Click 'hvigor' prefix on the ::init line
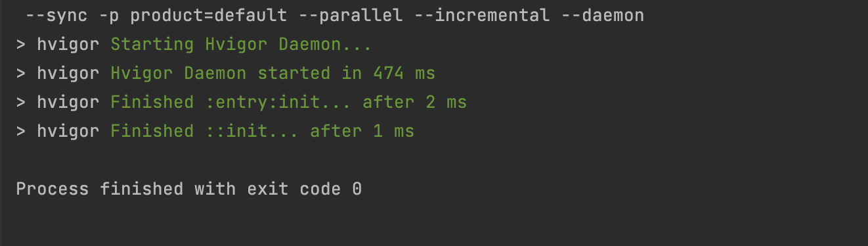Viewport: 868px width, 246px height. (x=68, y=131)
